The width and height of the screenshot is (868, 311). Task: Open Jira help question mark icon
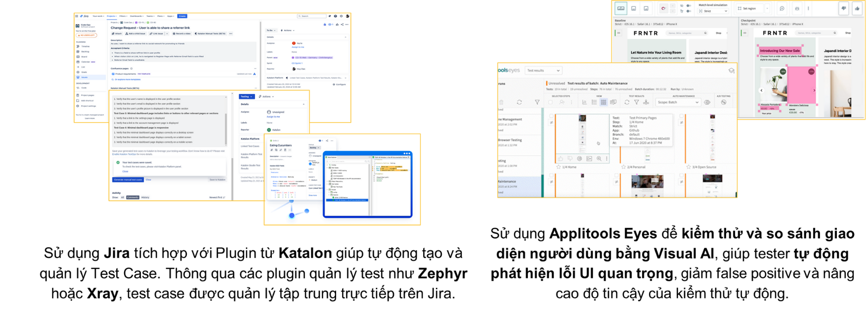point(335,16)
